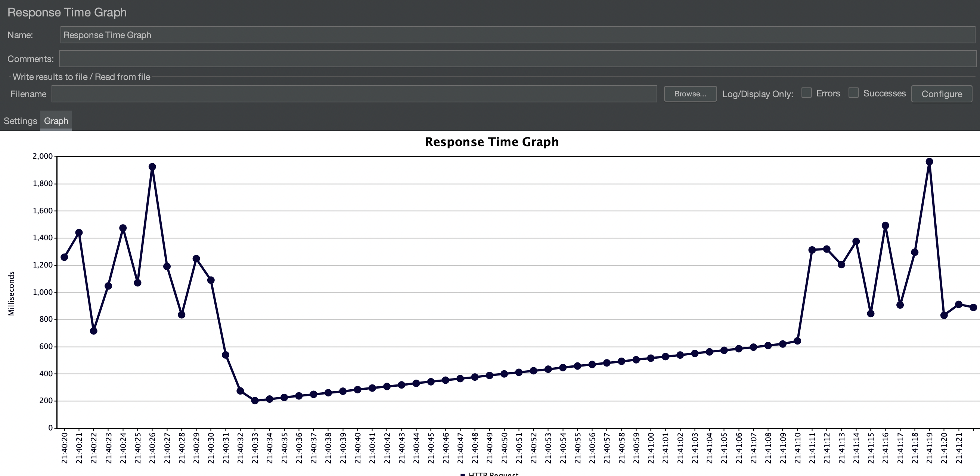980x476 pixels.
Task: Click the HTTP Request legend color square
Action: [x=463, y=475]
